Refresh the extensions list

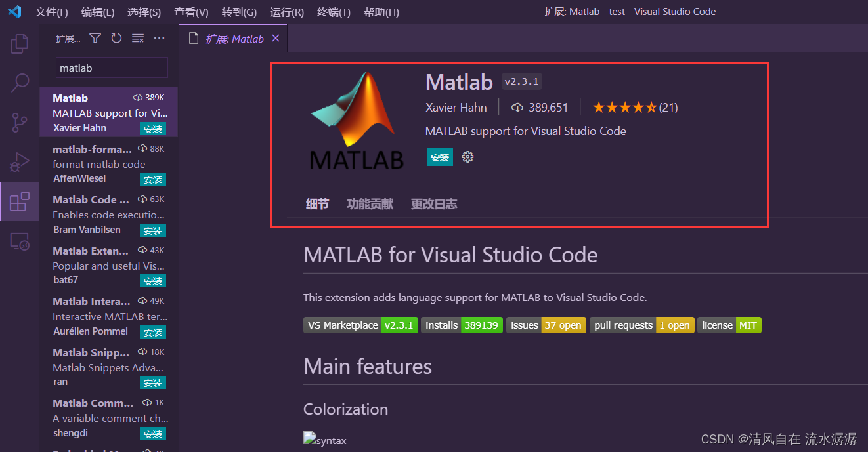116,39
